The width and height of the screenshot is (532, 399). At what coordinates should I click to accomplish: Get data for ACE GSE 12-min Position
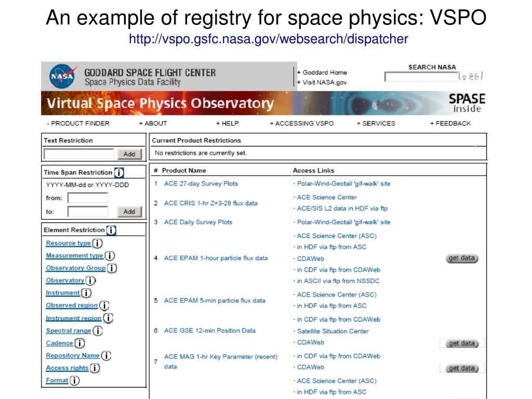pos(461,343)
